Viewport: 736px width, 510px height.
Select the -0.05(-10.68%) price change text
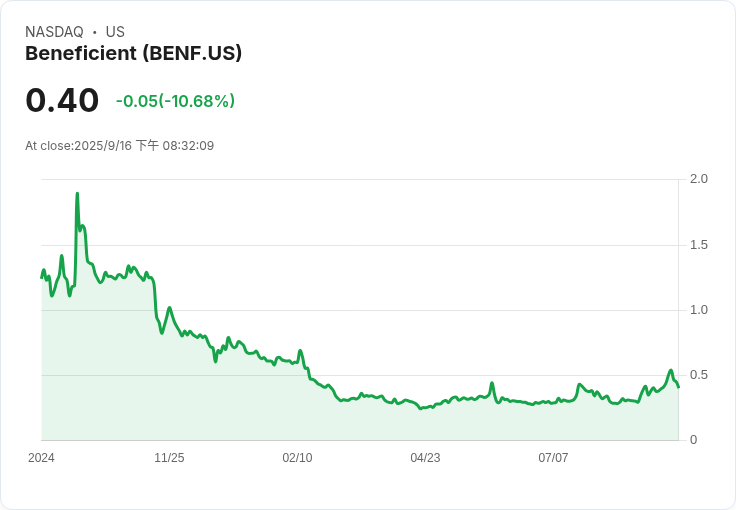coord(175,101)
